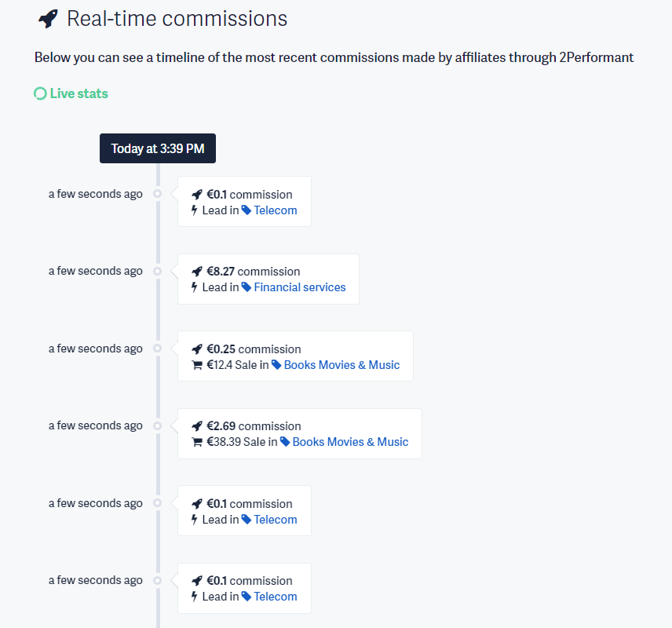The image size is (672, 628).
Task: Click the €2.69 commission card
Action: point(300,434)
